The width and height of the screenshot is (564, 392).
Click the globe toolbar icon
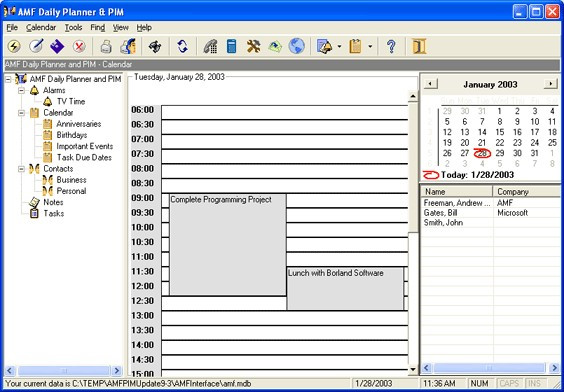pos(297,46)
